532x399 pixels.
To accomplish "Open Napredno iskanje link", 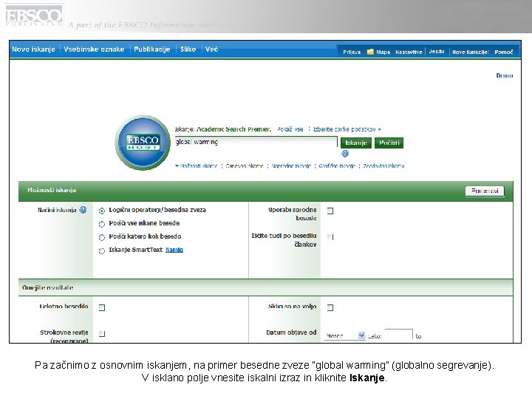I will point(291,166).
